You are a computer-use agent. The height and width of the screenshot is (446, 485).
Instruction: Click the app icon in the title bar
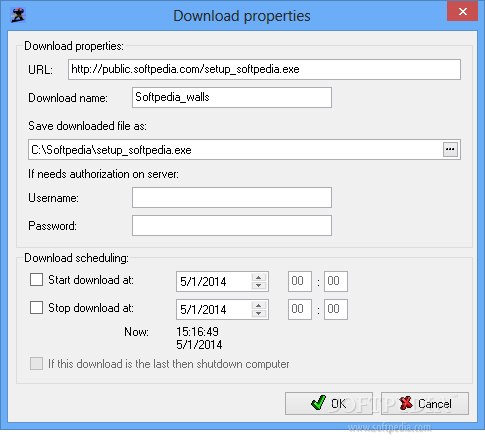18,15
